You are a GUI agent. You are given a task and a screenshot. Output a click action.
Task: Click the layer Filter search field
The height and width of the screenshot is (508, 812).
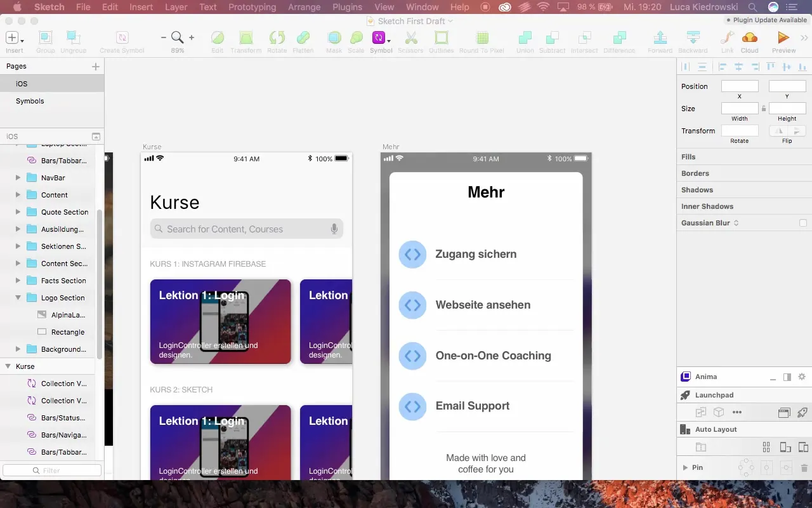pos(52,471)
